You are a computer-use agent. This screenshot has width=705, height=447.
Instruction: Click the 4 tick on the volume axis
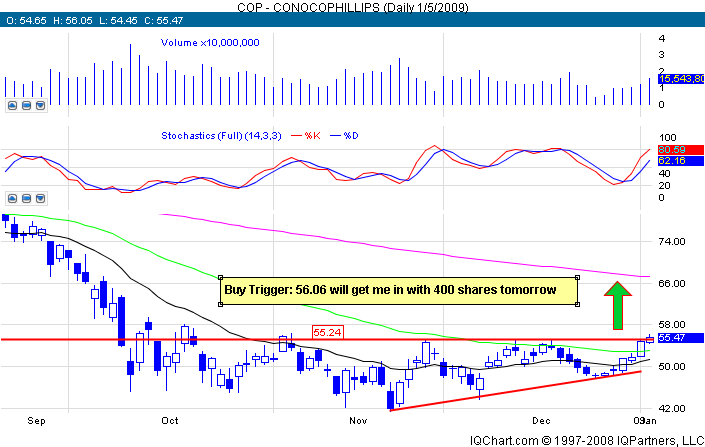[661, 39]
